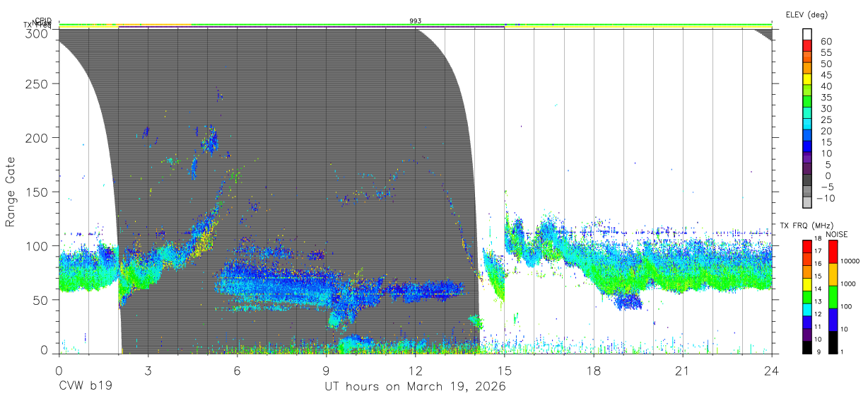This screenshot has height=401, width=868.
Task: Click the green 13–14 MHz TX FRQ swatch
Action: (x=807, y=296)
